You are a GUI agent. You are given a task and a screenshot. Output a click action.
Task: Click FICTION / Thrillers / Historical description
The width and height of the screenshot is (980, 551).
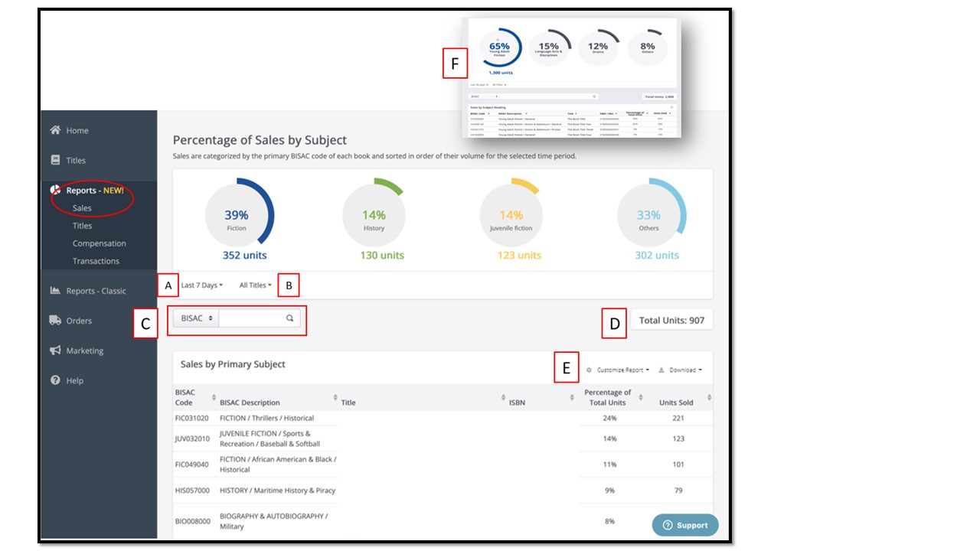click(267, 418)
